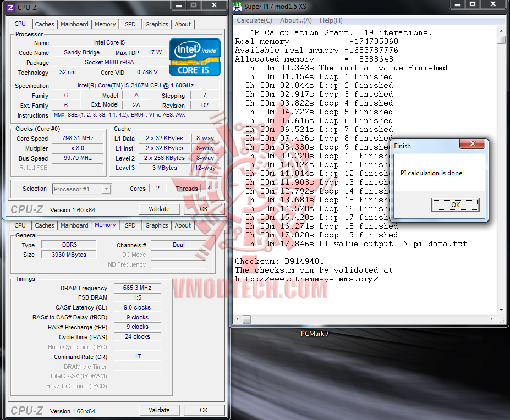Click the Checksum: B9149481 line
The width and height of the screenshot is (510, 420).
click(279, 261)
